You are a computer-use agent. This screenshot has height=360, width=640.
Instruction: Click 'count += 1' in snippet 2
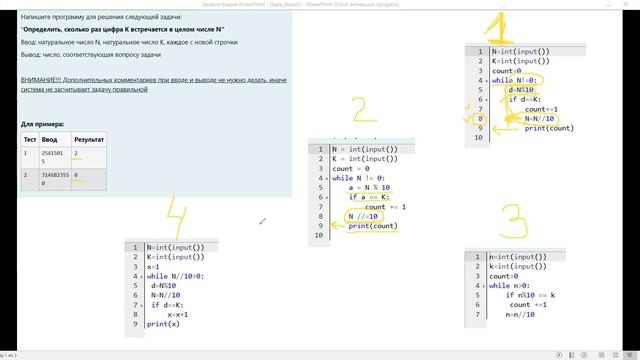click(x=385, y=207)
